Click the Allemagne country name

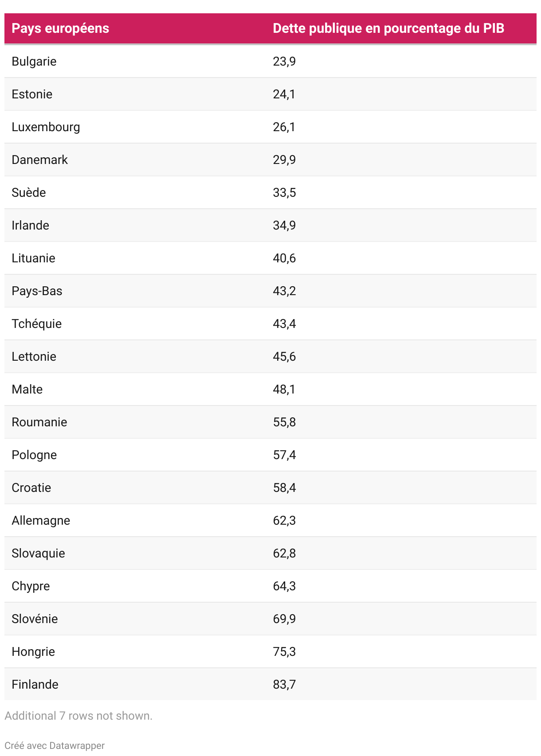[41, 521]
